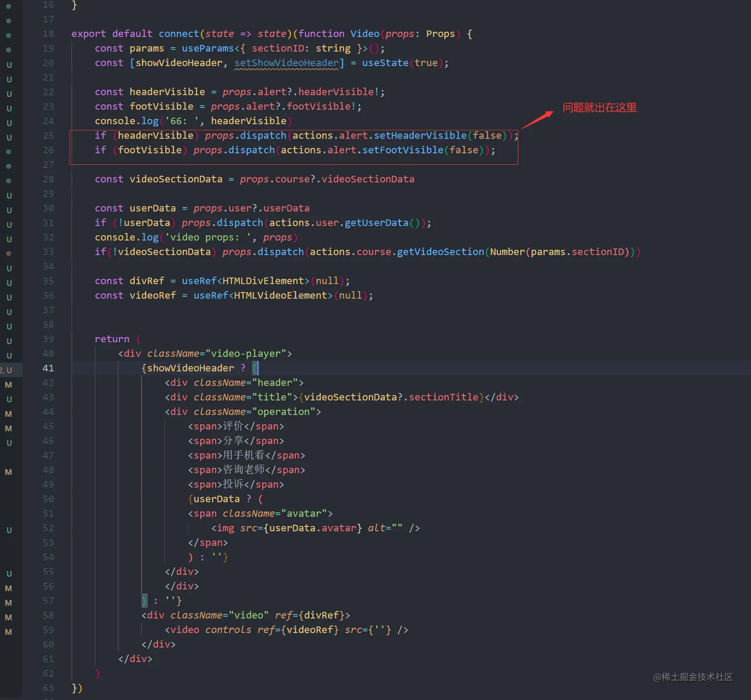751x700 pixels.
Task: Click the 投诉 span text
Action: point(233,485)
